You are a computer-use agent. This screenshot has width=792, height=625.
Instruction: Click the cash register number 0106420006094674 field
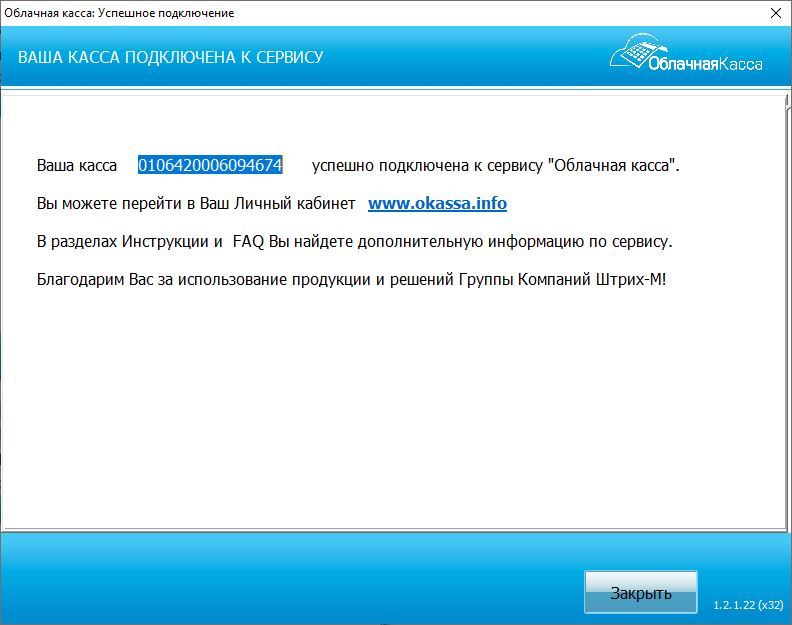click(x=210, y=165)
